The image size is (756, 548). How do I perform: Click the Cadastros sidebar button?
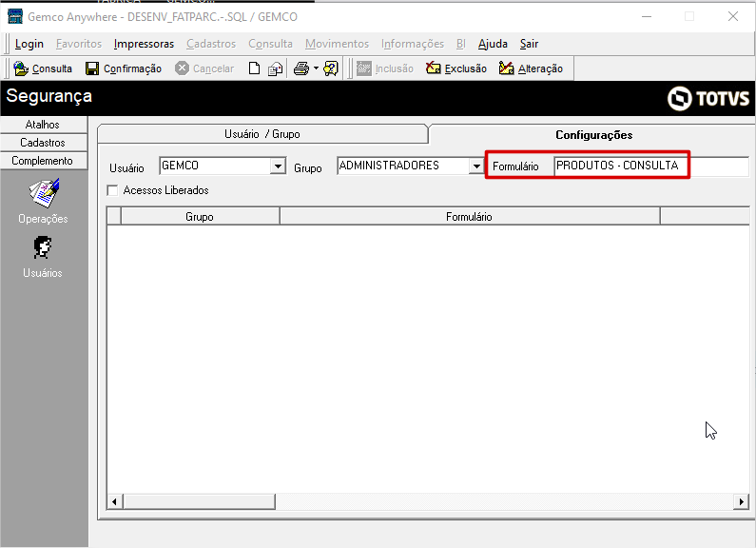point(43,143)
